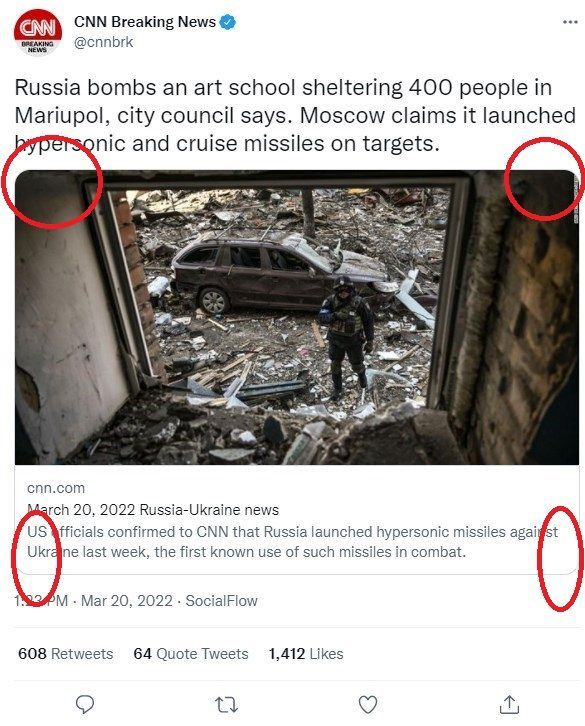Click the blue verified badge
Image resolution: width=585 pixels, height=726 pixels.
click(227, 22)
